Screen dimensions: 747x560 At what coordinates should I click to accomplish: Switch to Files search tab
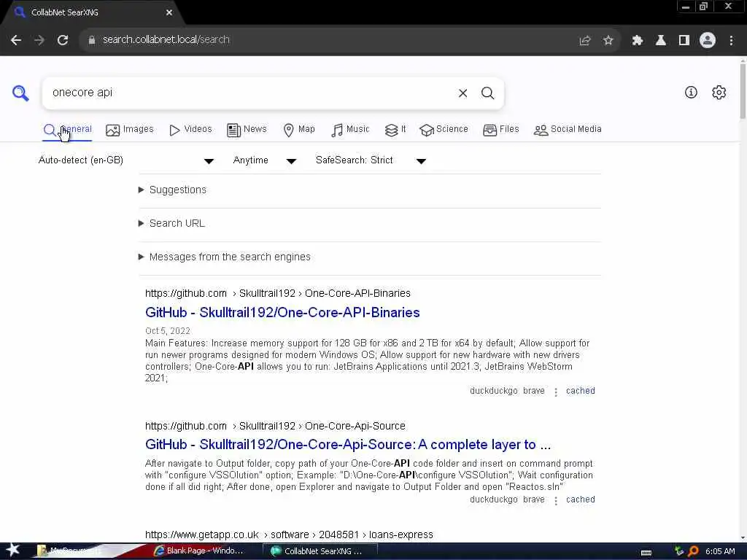(x=501, y=130)
